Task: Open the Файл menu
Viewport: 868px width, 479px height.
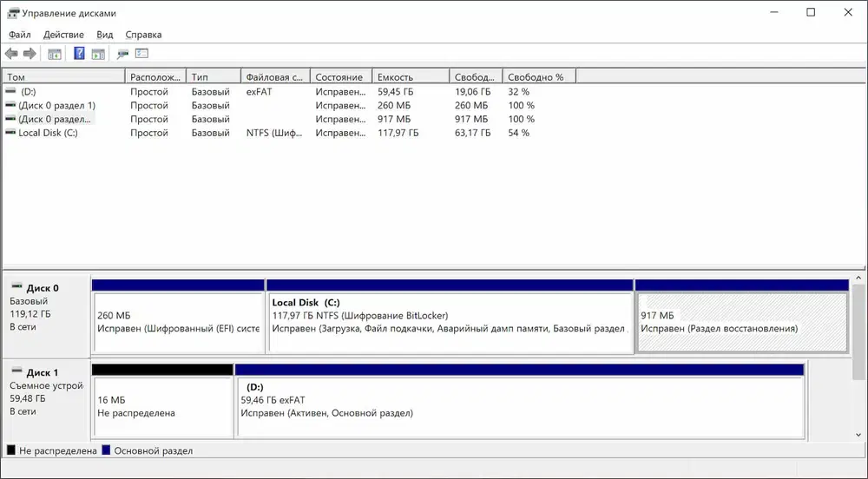Action: pos(20,35)
